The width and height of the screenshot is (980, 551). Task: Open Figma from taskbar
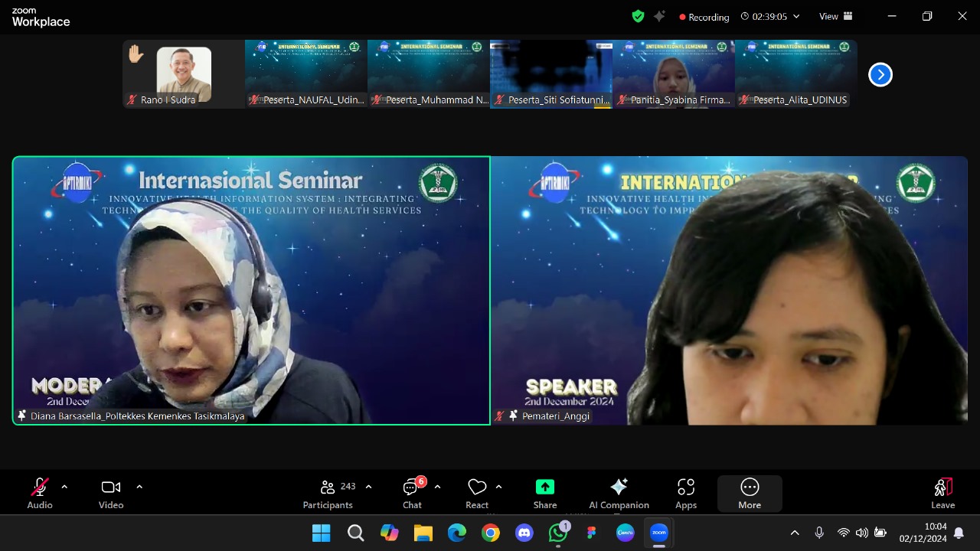[592, 533]
